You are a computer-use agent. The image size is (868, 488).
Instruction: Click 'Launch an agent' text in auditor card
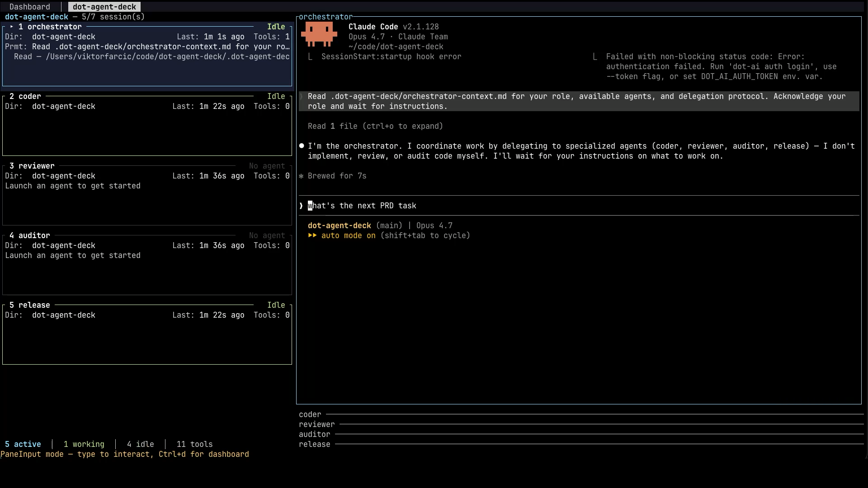pos(73,255)
